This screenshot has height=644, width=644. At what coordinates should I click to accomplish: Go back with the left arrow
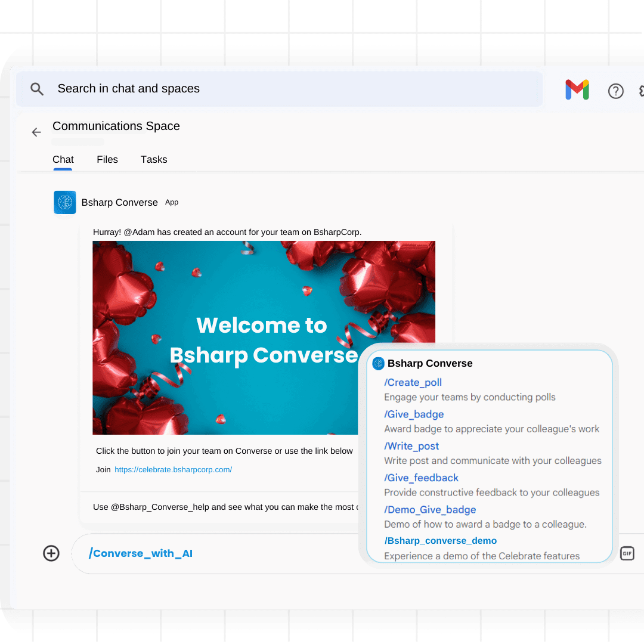pyautogui.click(x=36, y=132)
